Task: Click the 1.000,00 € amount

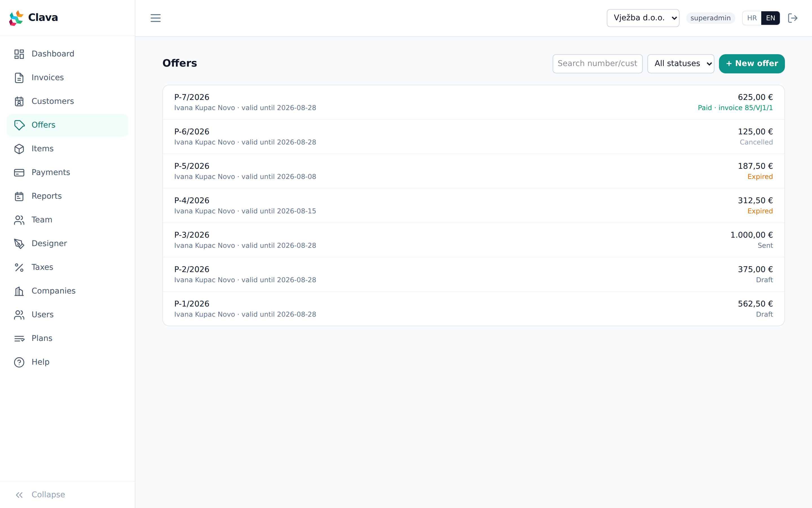Action: click(752, 235)
